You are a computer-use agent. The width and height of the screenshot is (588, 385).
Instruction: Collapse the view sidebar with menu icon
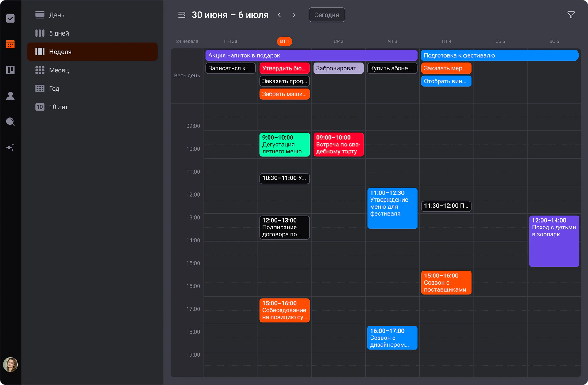pos(182,15)
